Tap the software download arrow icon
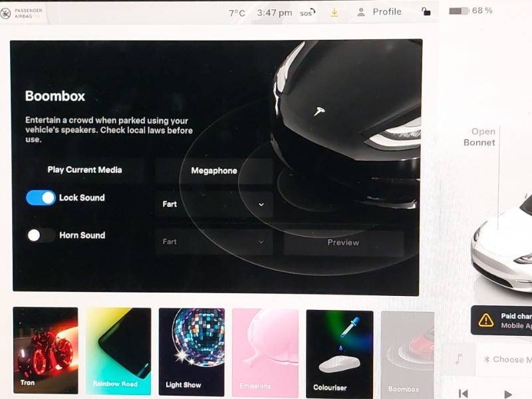The height and width of the screenshot is (399, 532). point(334,12)
